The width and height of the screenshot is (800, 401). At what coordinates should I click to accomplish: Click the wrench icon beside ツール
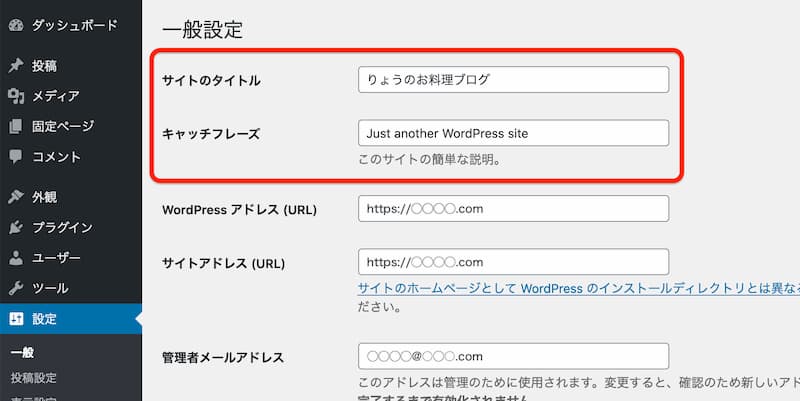[x=16, y=288]
